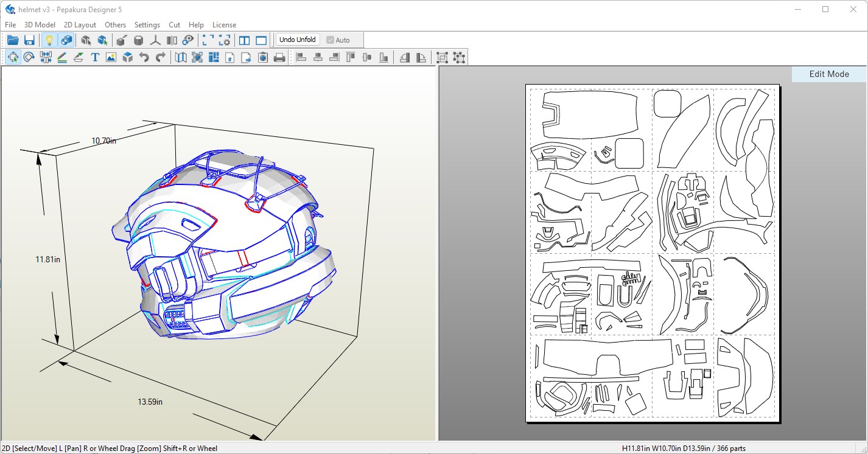Toggle the texture/material display cube icon
This screenshot has width=868, height=454.
coord(66,40)
